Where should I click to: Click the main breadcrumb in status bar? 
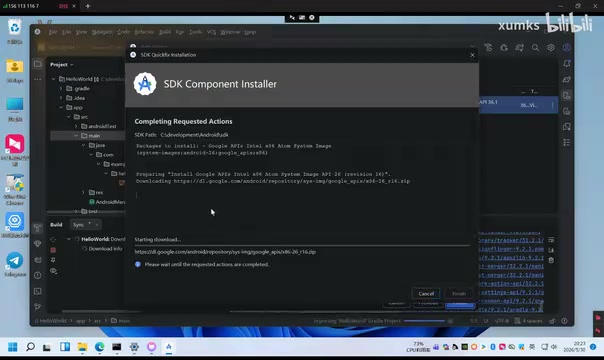[121, 321]
